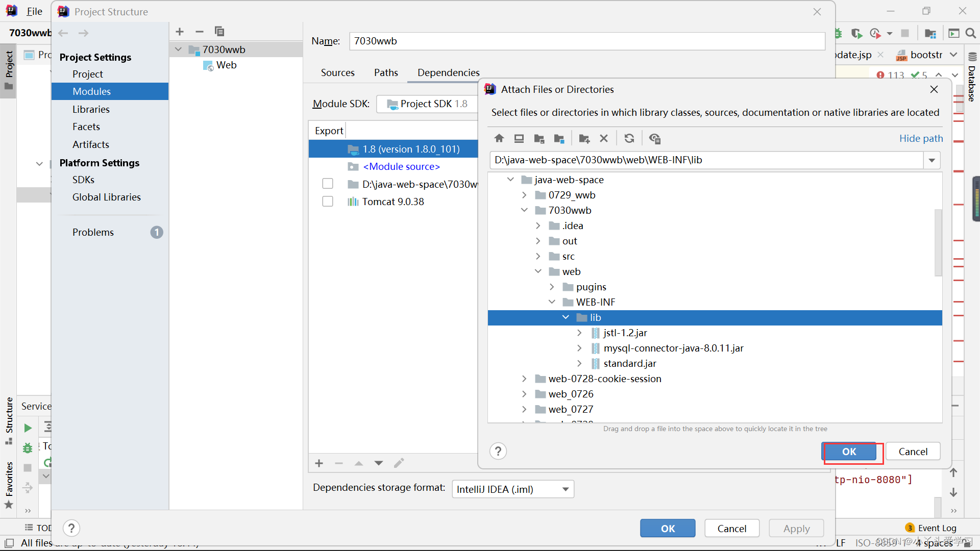Move the selected dependency down
This screenshot has width=980, height=551.
coord(379,463)
